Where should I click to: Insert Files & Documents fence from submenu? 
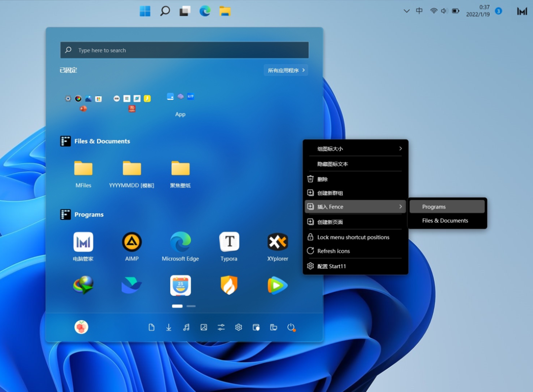click(447, 221)
